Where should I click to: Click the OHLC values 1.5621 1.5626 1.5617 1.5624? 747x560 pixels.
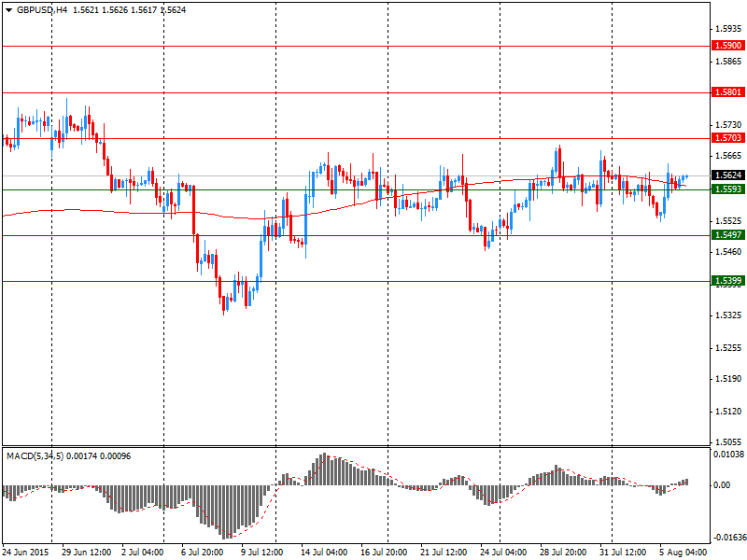coord(130,9)
